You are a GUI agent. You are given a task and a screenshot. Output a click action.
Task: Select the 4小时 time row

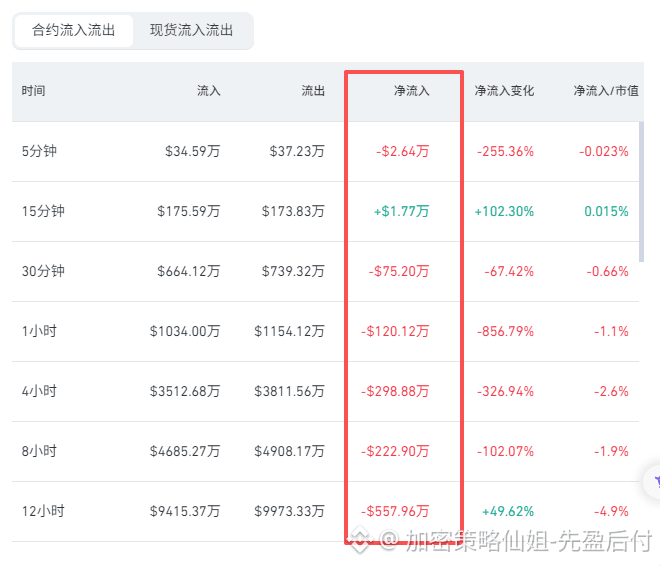[325, 391]
